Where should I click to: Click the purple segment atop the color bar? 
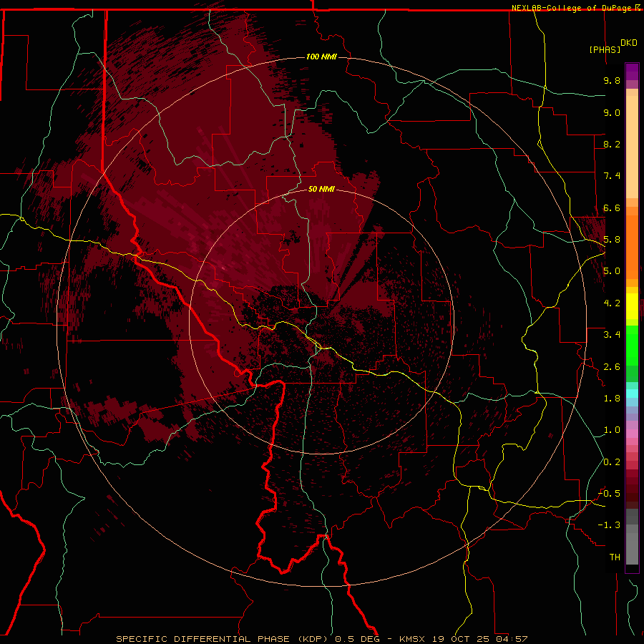tap(632, 72)
